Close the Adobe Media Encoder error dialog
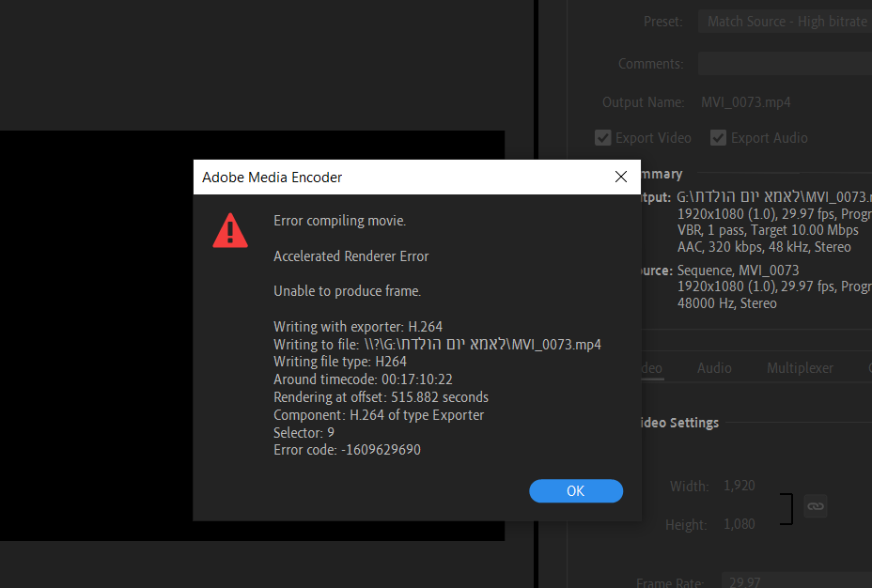The height and width of the screenshot is (588, 872). tap(621, 177)
